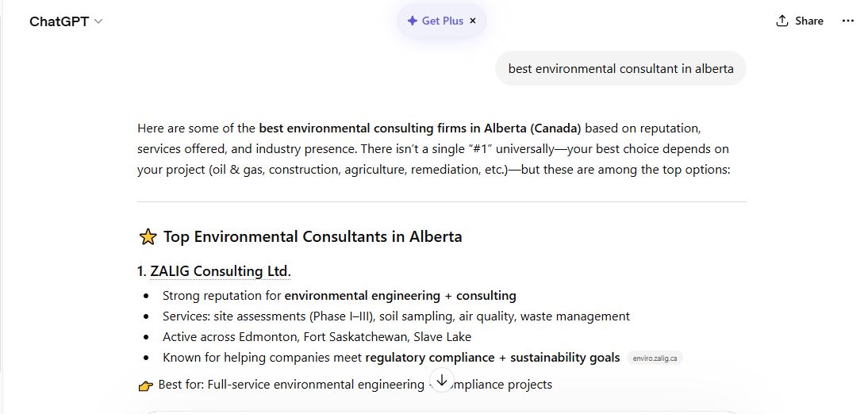This screenshot has height=414, width=868.
Task: Click the pointing hand emoji before Best for
Action: [145, 385]
